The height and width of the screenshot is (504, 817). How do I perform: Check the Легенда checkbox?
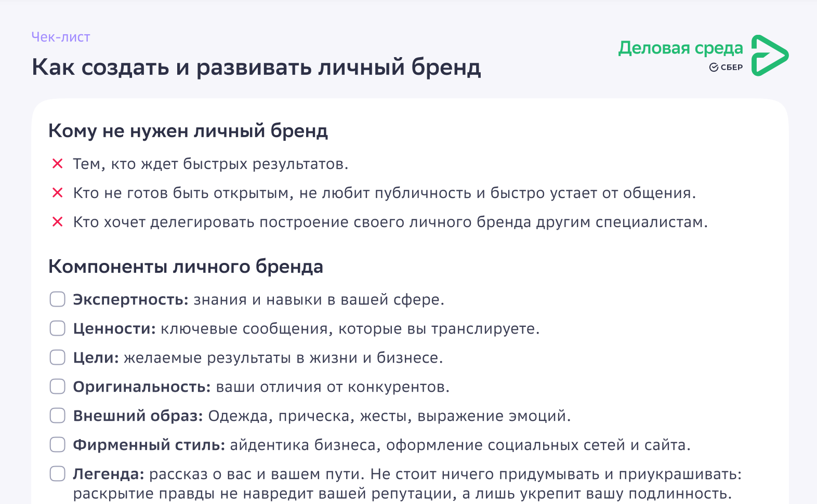57,474
